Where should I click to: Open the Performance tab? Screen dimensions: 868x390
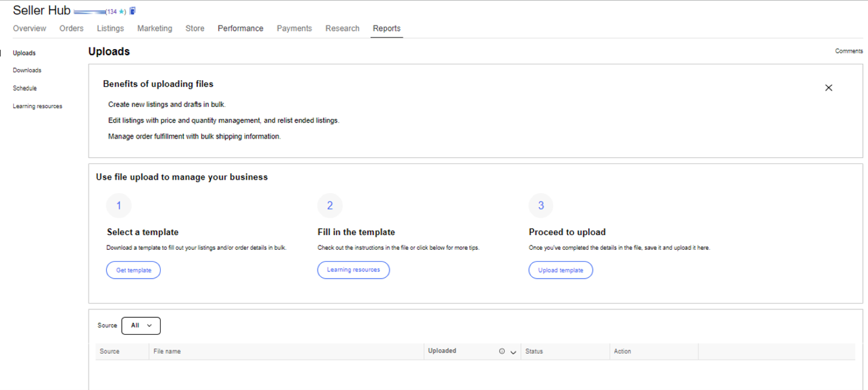(x=240, y=29)
